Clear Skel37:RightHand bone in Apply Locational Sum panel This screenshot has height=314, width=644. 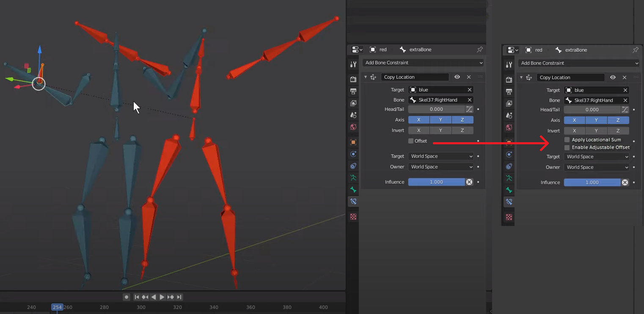tap(625, 100)
